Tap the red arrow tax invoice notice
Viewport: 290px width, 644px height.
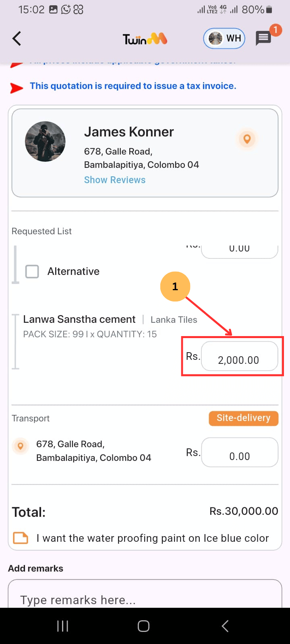point(17,87)
